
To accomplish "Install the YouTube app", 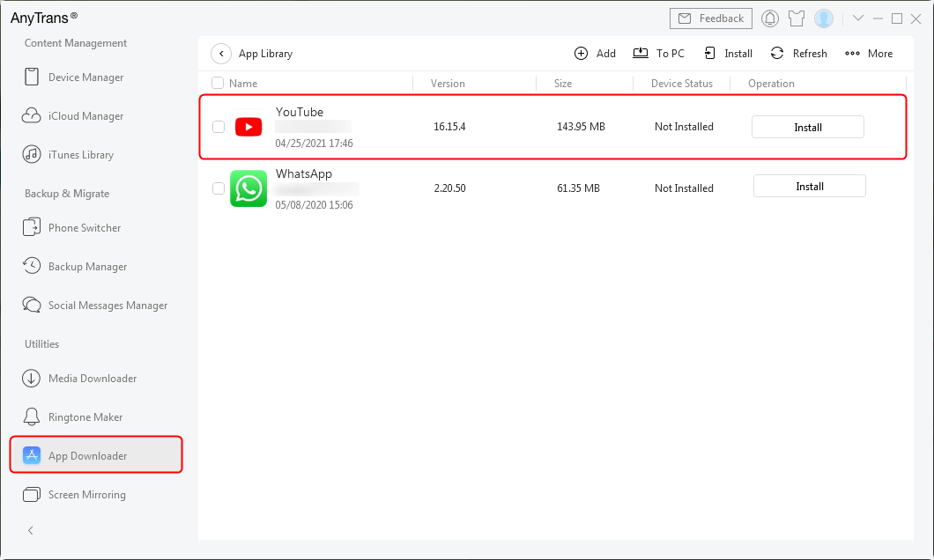I will point(808,127).
